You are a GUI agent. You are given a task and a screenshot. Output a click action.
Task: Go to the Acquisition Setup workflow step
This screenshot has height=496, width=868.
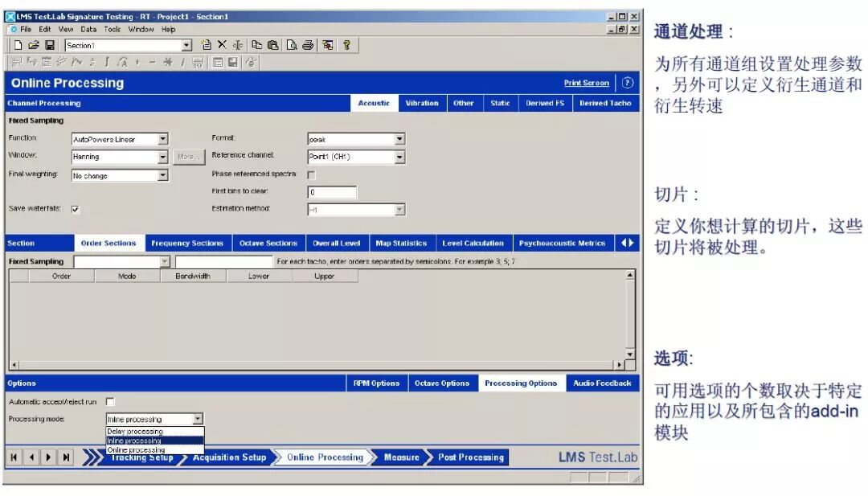click(229, 457)
